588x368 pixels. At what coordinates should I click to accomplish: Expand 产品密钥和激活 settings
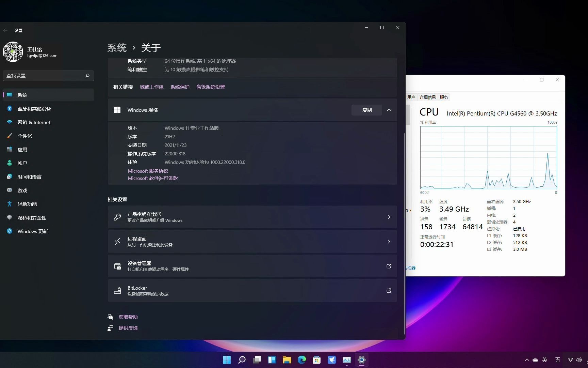252,217
